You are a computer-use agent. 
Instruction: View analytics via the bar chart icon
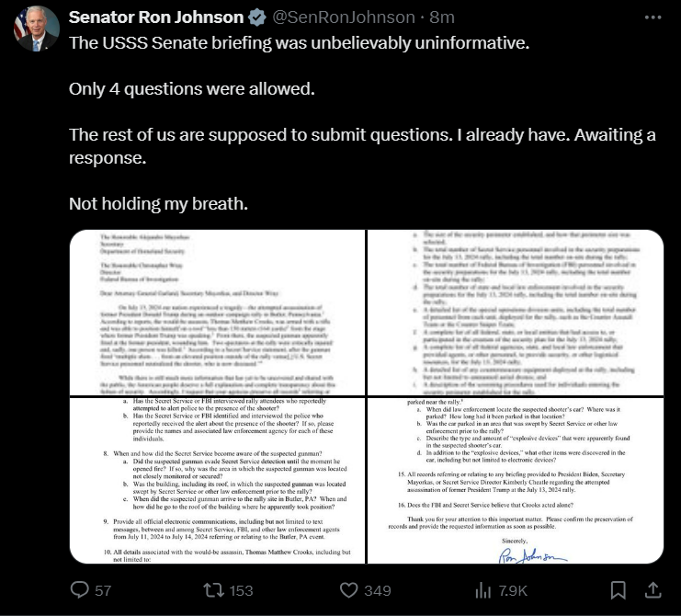pyautogui.click(x=483, y=590)
